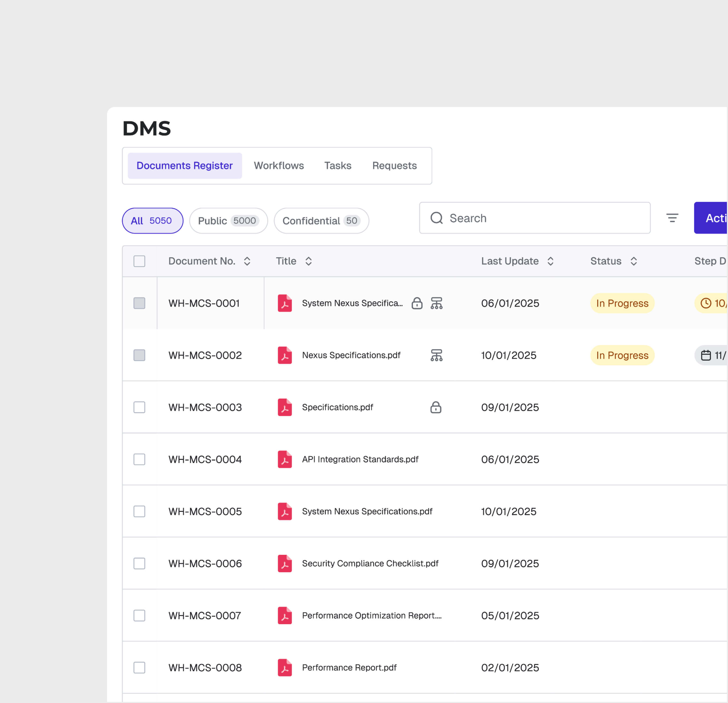Click the search magnifier icon

[437, 218]
